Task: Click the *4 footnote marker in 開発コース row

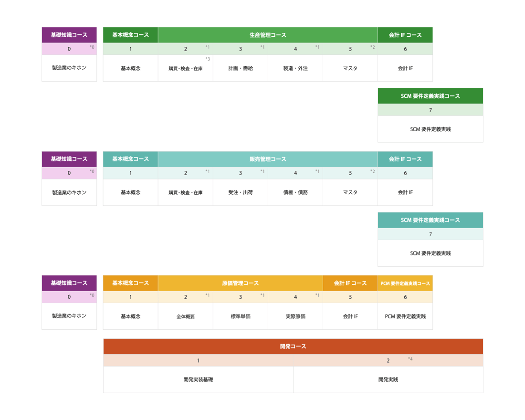Action: click(x=410, y=359)
